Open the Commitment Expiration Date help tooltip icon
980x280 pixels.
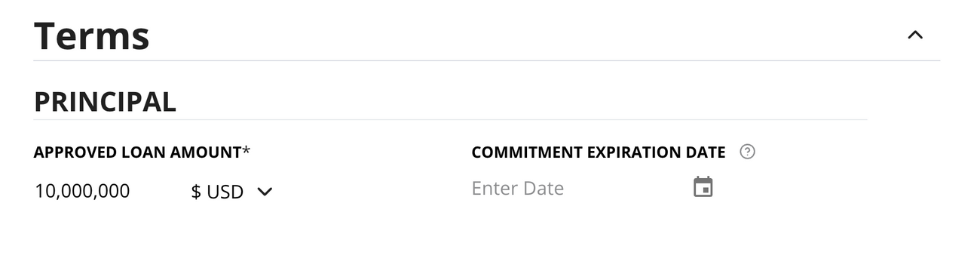(x=747, y=152)
